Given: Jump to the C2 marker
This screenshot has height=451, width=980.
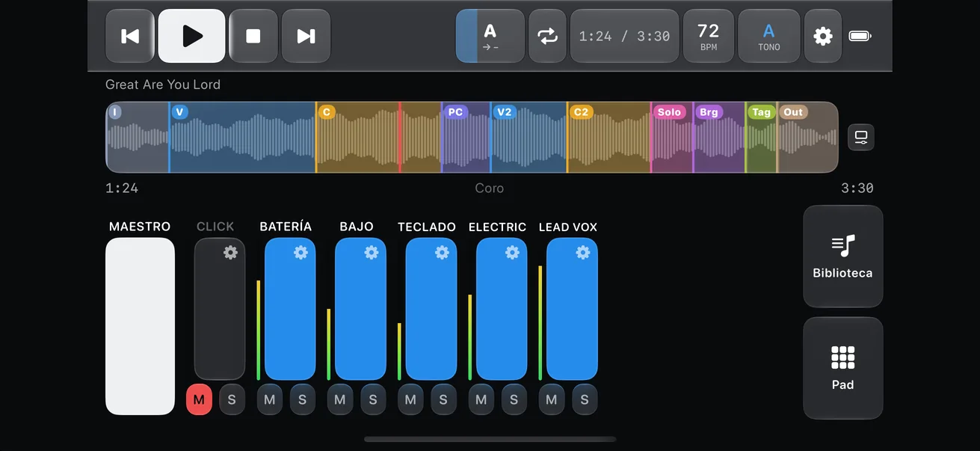Looking at the screenshot, I should pos(581,112).
